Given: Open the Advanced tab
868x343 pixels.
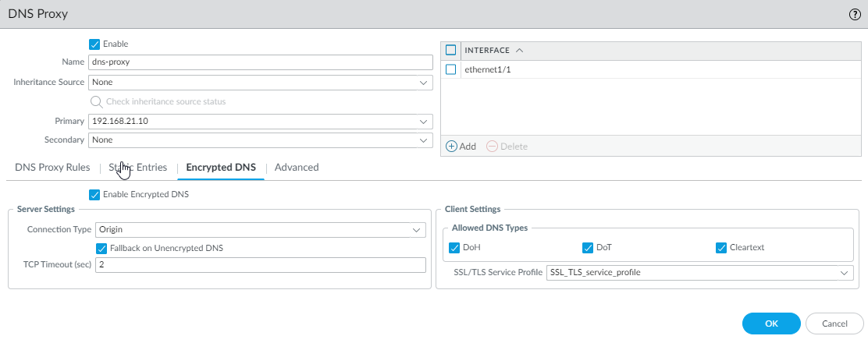Looking at the screenshot, I should [297, 168].
